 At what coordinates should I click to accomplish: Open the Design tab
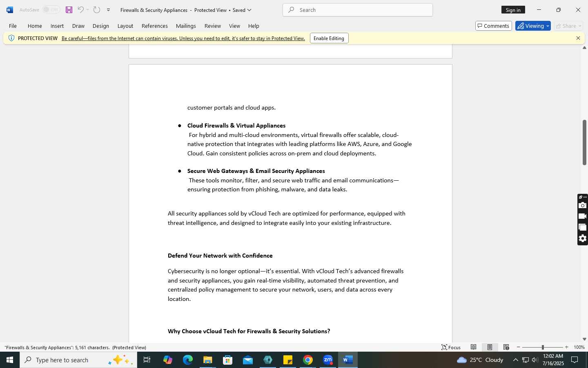point(101,26)
